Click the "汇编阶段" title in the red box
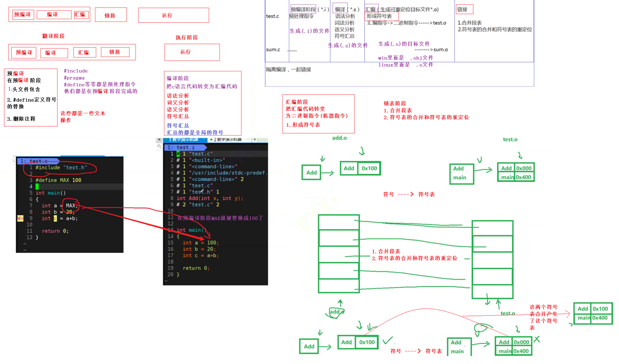619x364 pixels. pos(297,102)
